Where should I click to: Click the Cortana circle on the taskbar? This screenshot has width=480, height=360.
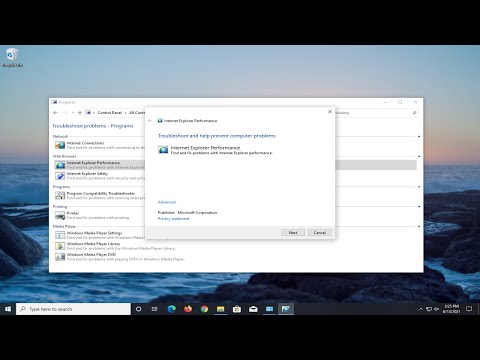(138, 309)
